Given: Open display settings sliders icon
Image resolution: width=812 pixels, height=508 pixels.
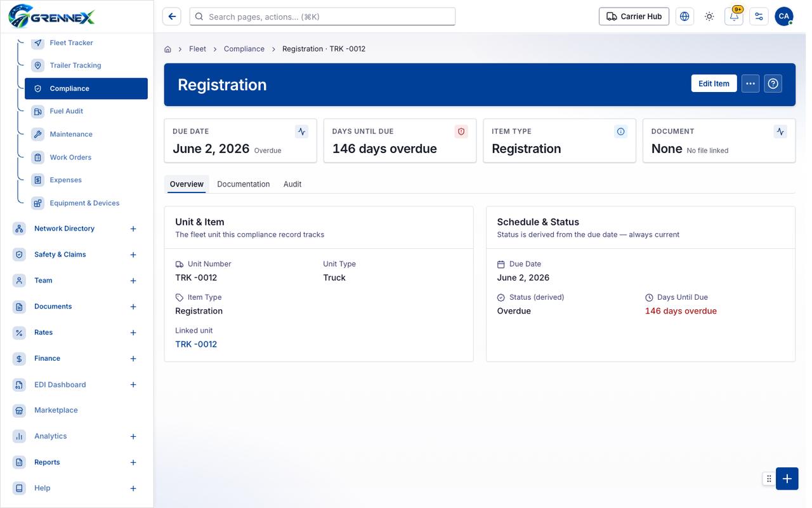Looking at the screenshot, I should pyautogui.click(x=759, y=17).
